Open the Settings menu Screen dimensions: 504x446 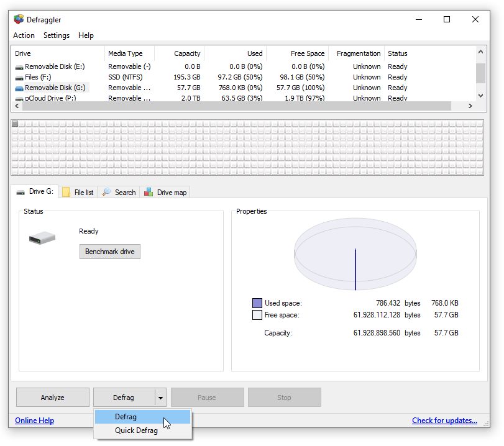pyautogui.click(x=57, y=35)
